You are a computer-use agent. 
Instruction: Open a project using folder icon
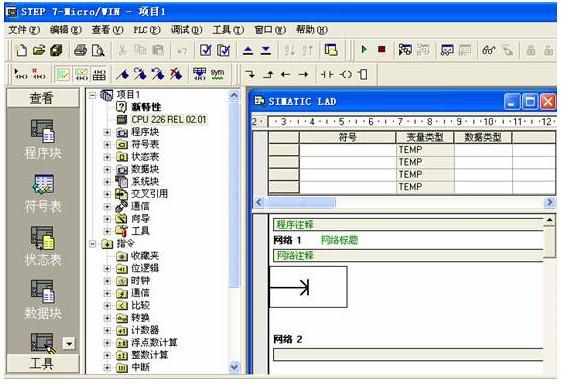pos(39,50)
